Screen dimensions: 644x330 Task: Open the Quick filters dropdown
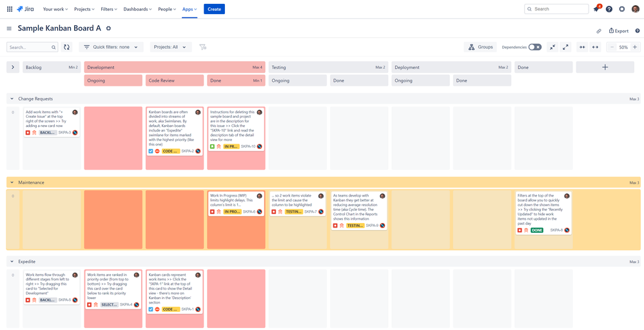coord(112,47)
